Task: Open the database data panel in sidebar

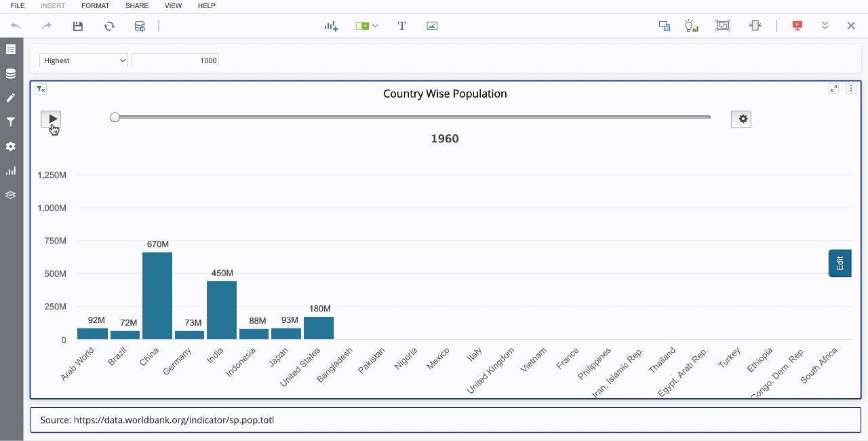Action: (x=11, y=74)
